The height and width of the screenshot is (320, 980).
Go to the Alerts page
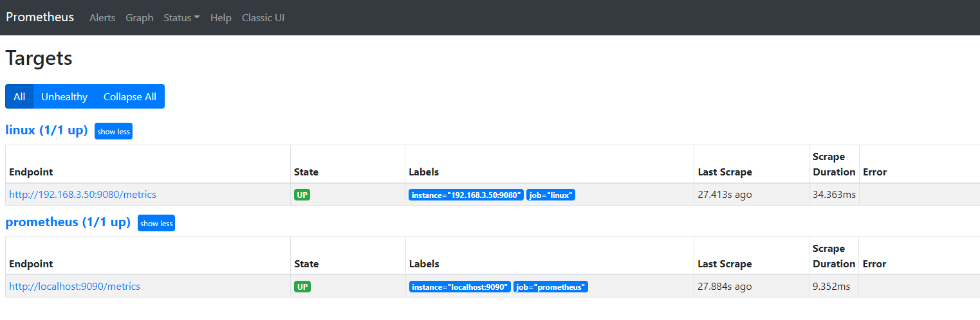[x=102, y=18]
